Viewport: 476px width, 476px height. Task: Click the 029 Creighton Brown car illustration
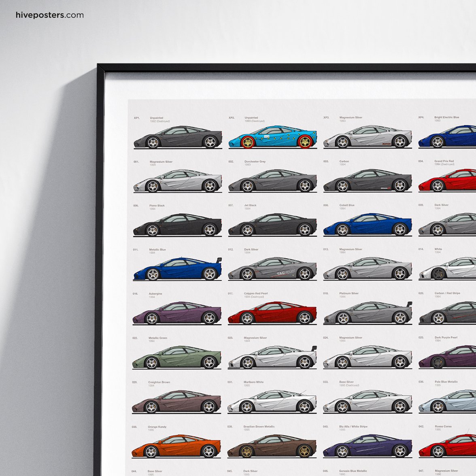(176, 402)
